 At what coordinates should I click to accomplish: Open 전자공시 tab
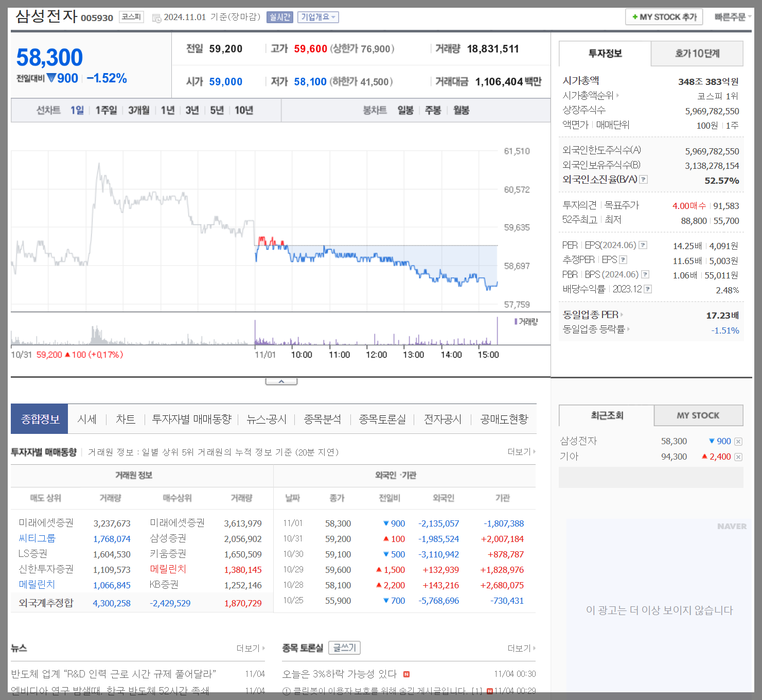point(442,419)
